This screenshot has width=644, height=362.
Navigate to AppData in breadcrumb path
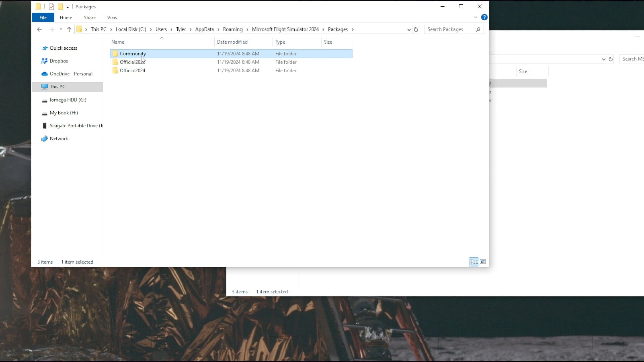click(x=204, y=29)
